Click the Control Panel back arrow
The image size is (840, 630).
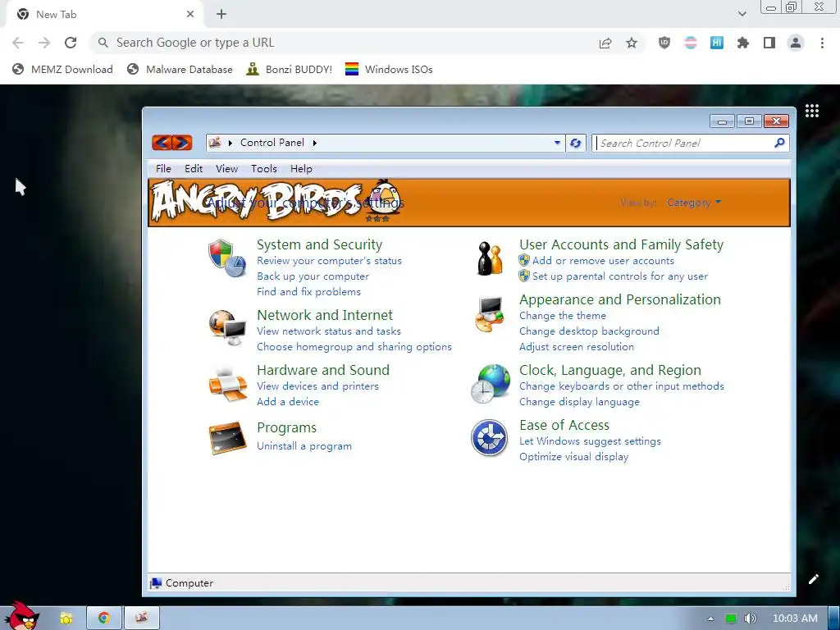[x=162, y=143]
